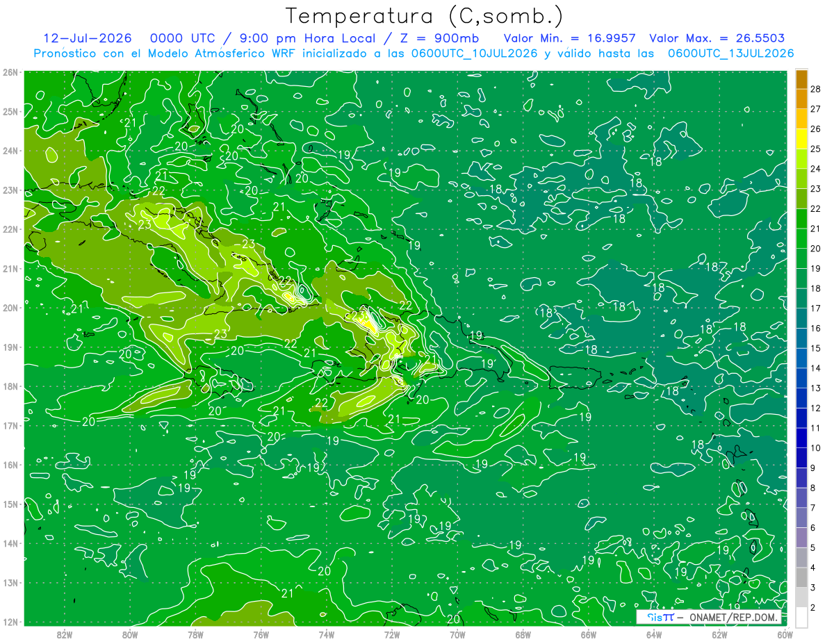
Task: Click the '72W' longitude axis label
Action: pyautogui.click(x=392, y=634)
